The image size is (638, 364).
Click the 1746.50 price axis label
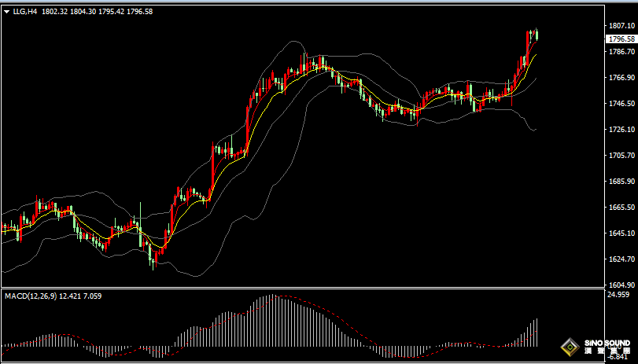[x=621, y=104]
